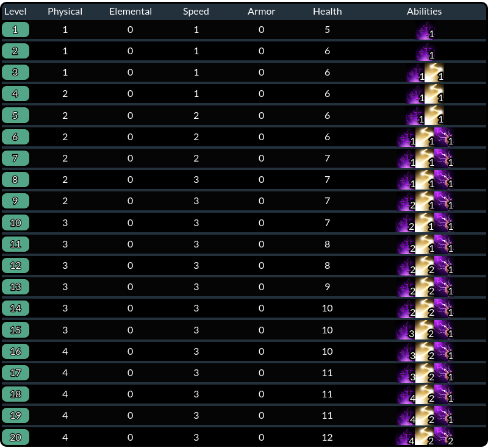Open the purple cross ability in Level 6 row

[x=406, y=137]
